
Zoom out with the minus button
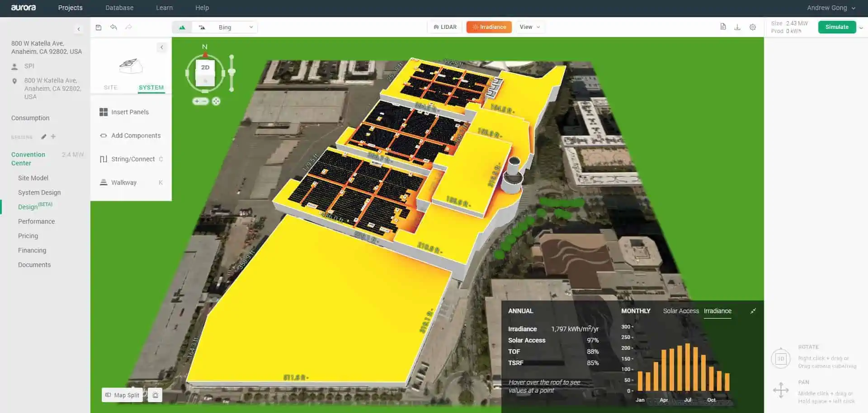[x=204, y=101]
